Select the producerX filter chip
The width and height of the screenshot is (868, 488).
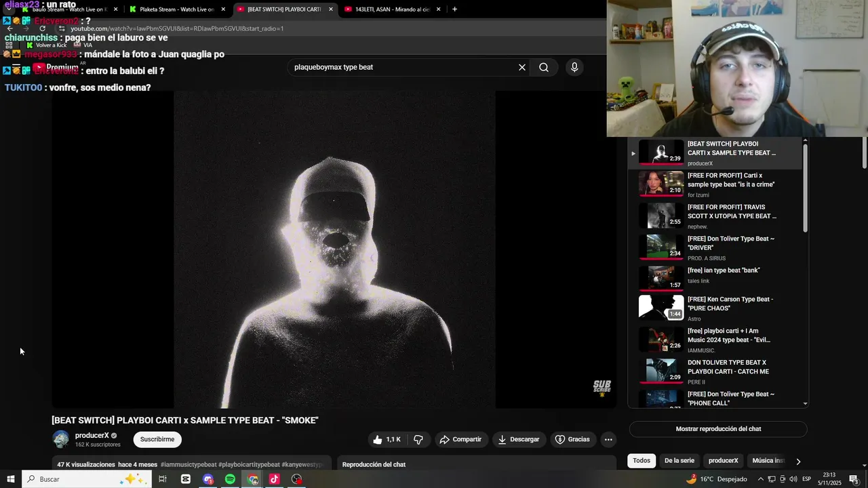tap(723, 461)
